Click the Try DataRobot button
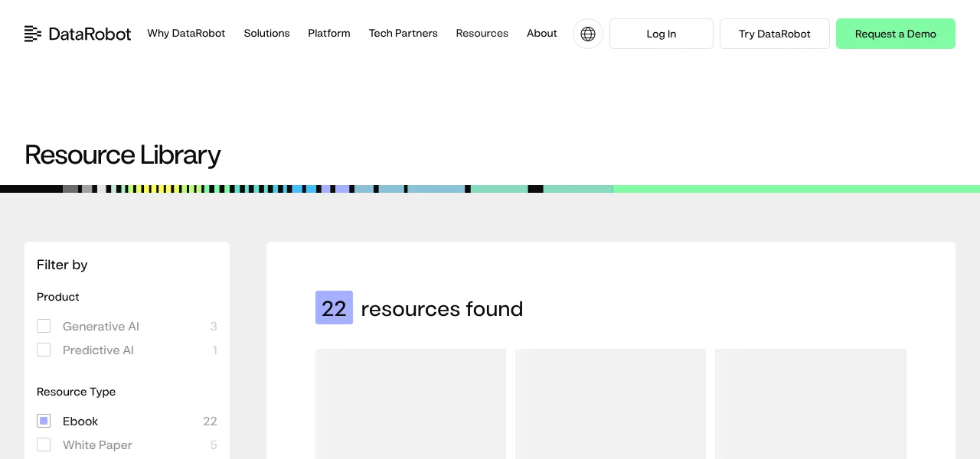This screenshot has width=980, height=459. [775, 34]
